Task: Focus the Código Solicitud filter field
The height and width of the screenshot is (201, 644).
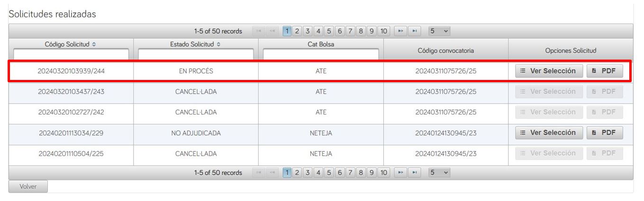Action: coord(71,54)
